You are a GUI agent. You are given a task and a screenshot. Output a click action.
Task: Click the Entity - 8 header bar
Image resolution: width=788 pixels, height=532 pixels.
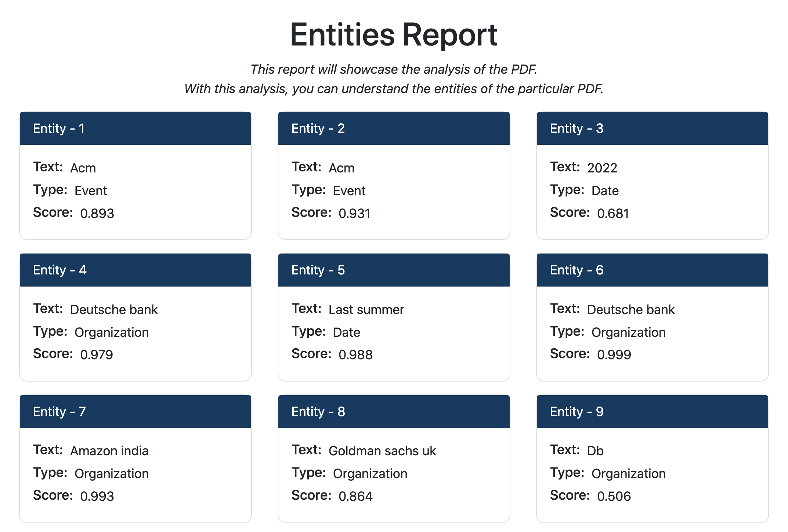tap(394, 412)
